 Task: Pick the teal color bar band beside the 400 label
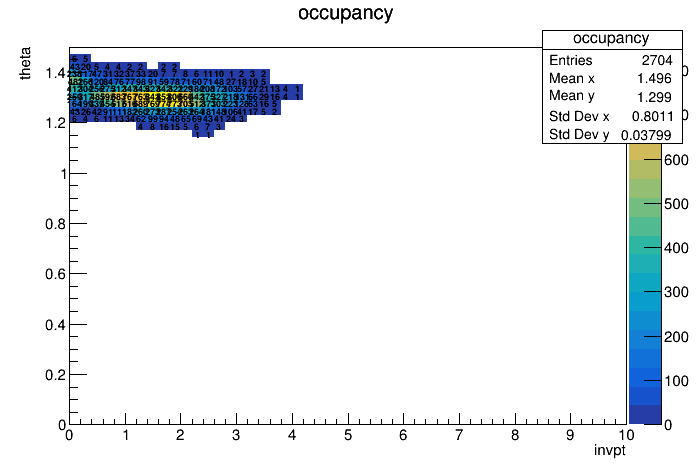(645, 245)
